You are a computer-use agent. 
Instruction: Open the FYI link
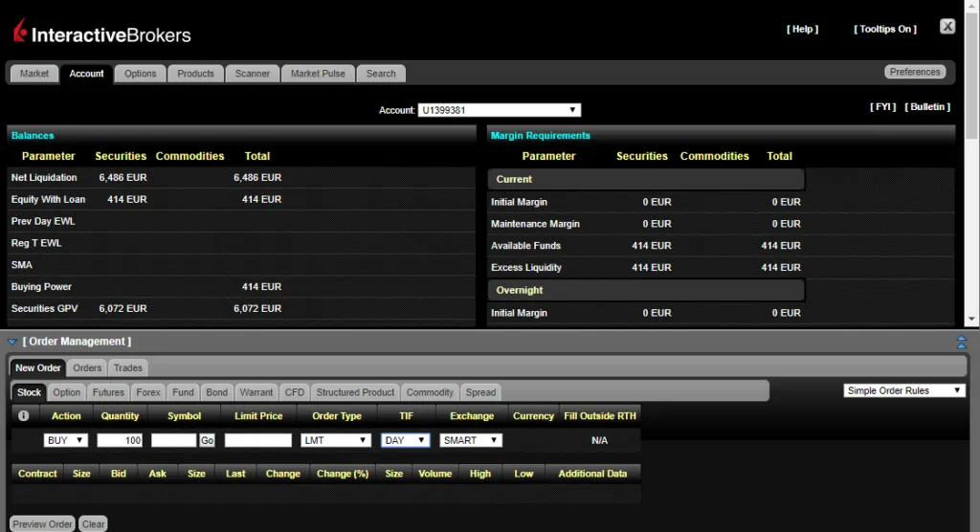(x=882, y=107)
